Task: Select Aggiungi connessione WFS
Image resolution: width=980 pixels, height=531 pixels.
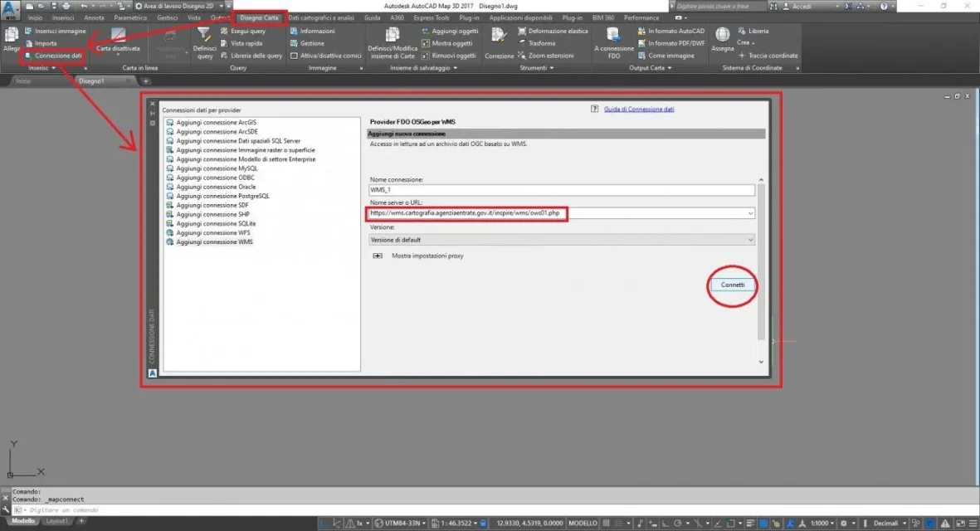Action: tap(208, 232)
